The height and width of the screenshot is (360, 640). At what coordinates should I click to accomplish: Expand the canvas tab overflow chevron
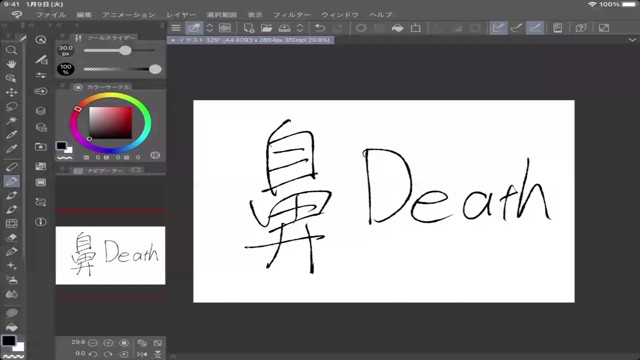(x=632, y=40)
